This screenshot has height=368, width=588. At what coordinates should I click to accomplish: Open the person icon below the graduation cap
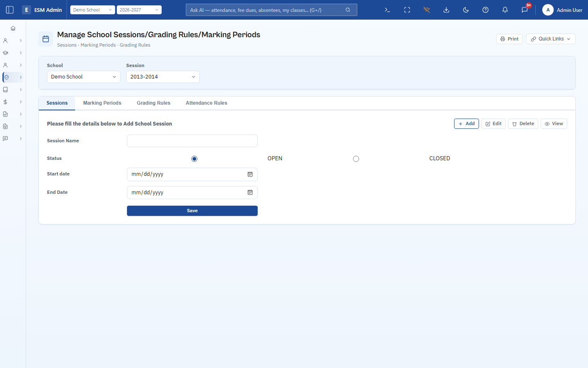point(5,65)
